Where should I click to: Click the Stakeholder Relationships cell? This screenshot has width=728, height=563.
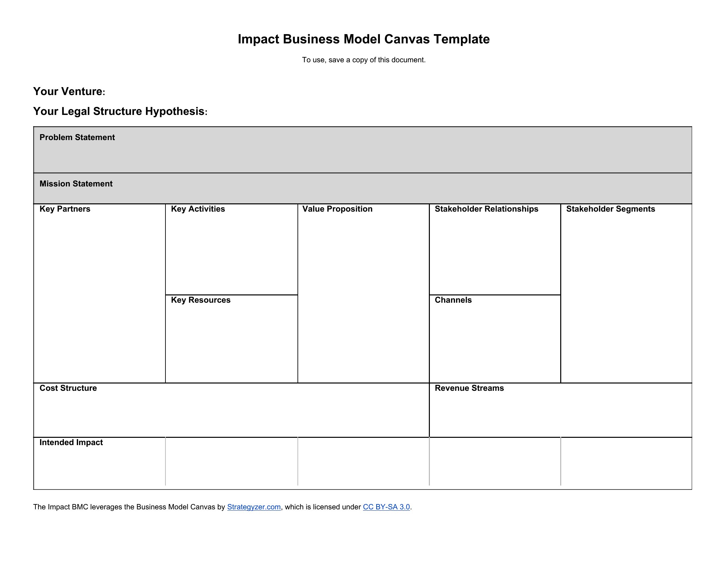(495, 249)
